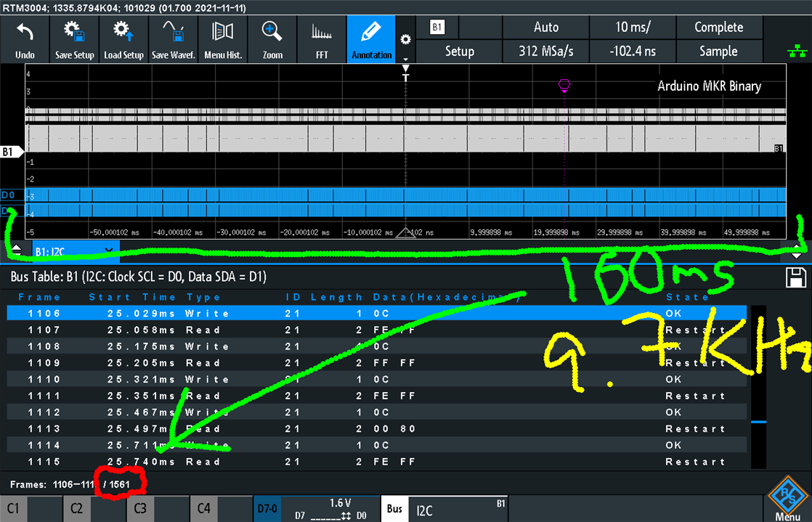
Task: Open the Menu History tool
Action: [x=223, y=39]
